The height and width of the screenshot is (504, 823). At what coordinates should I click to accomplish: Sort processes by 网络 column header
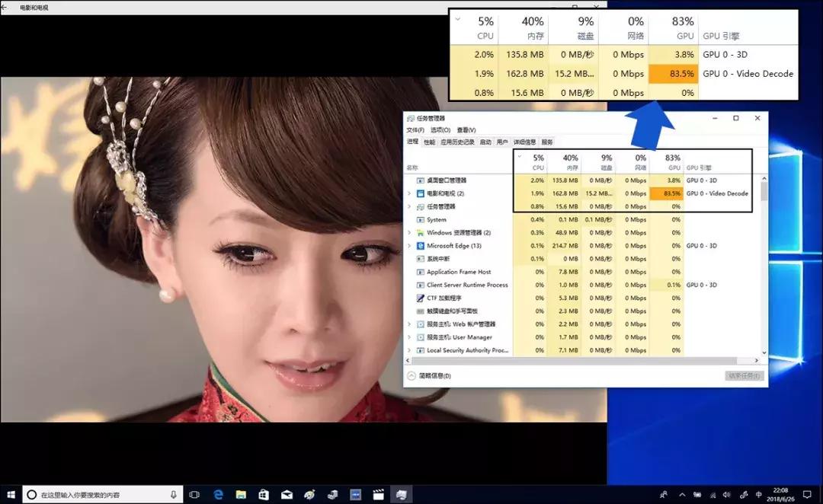pos(632,162)
